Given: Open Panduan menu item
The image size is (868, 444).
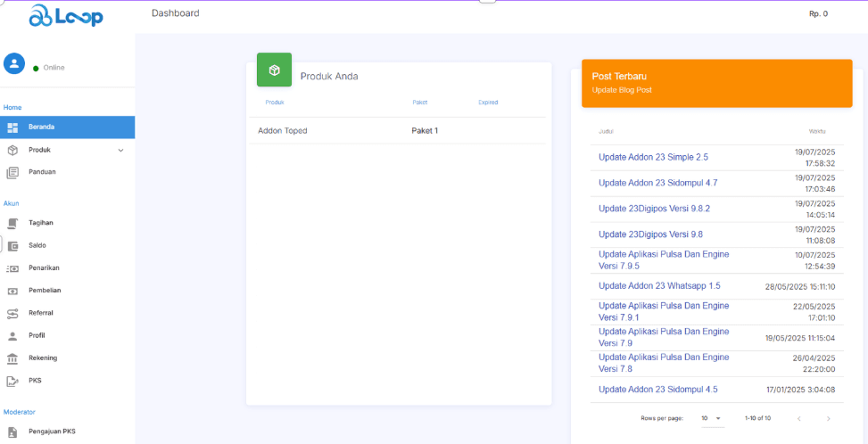Looking at the screenshot, I should tap(42, 172).
